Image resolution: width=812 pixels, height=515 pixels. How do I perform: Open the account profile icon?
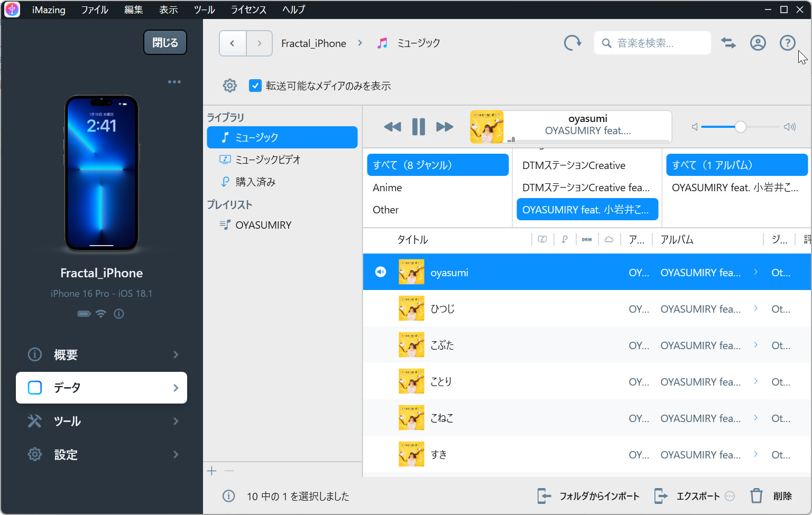(758, 43)
